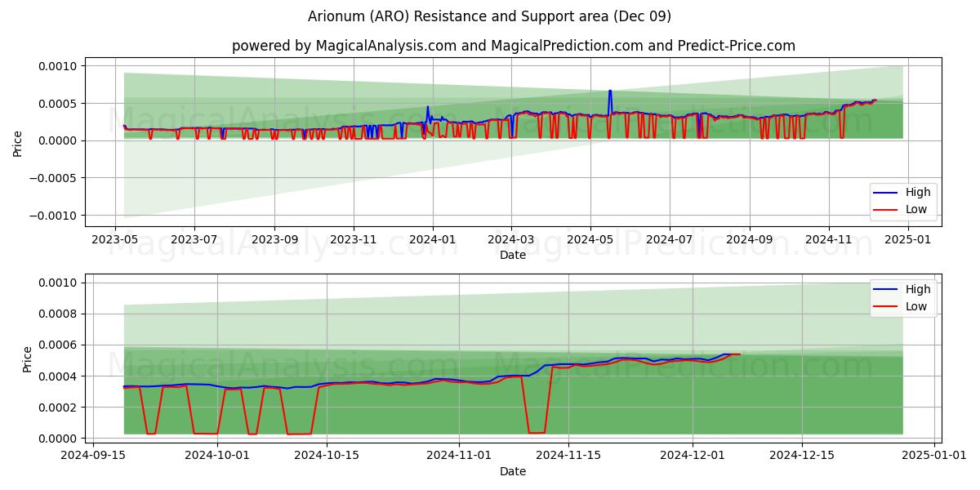Click the '2023-09' tick label on top chart

point(274,240)
